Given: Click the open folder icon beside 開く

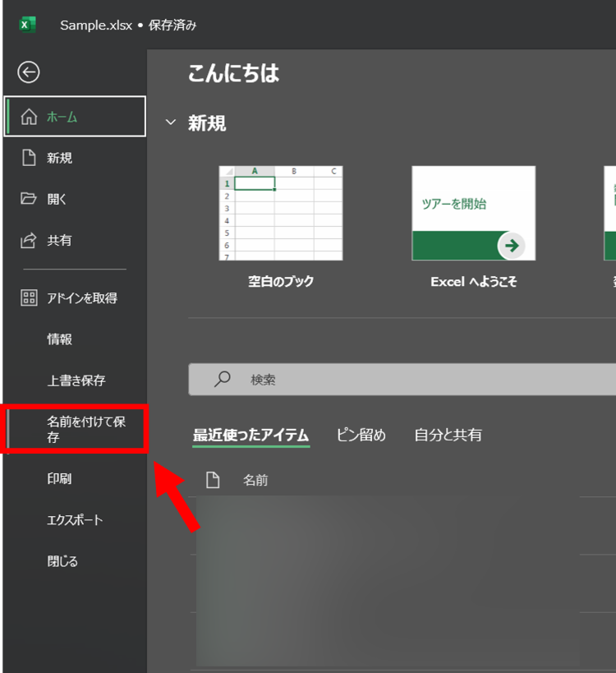Looking at the screenshot, I should point(29,199).
